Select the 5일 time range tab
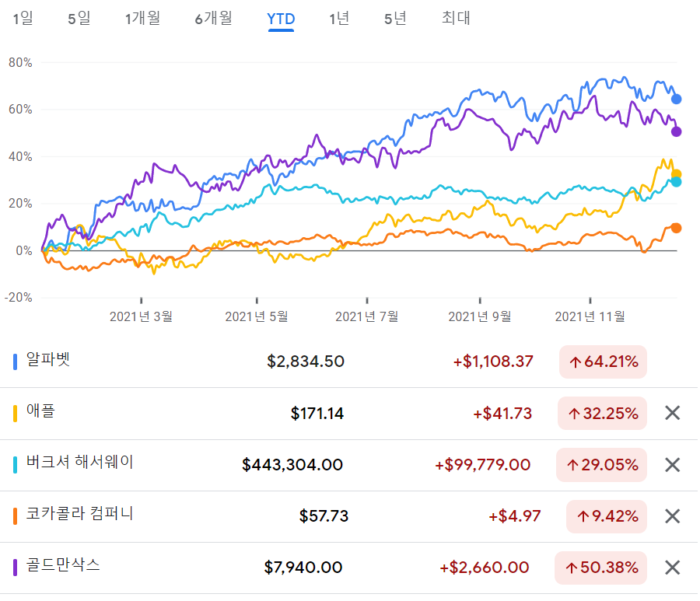The image size is (700, 601). [x=79, y=19]
